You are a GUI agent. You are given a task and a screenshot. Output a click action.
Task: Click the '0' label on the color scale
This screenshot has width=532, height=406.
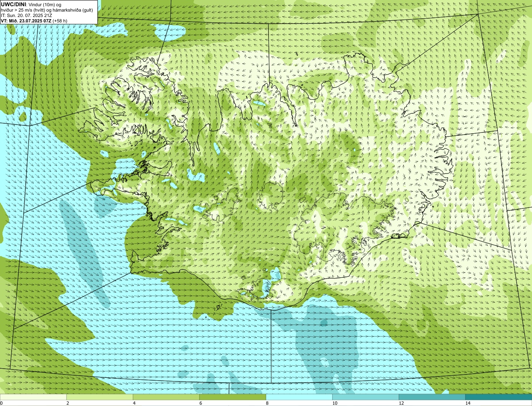point(1,403)
